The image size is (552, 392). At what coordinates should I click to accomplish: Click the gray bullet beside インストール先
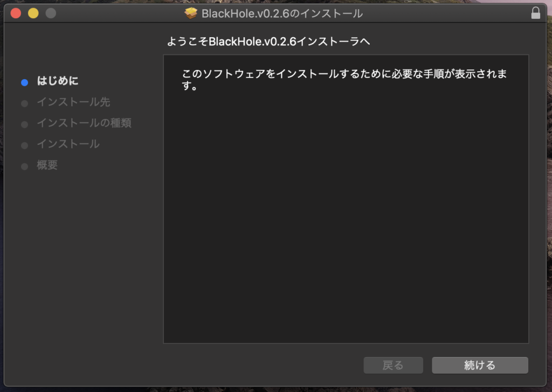tap(24, 103)
